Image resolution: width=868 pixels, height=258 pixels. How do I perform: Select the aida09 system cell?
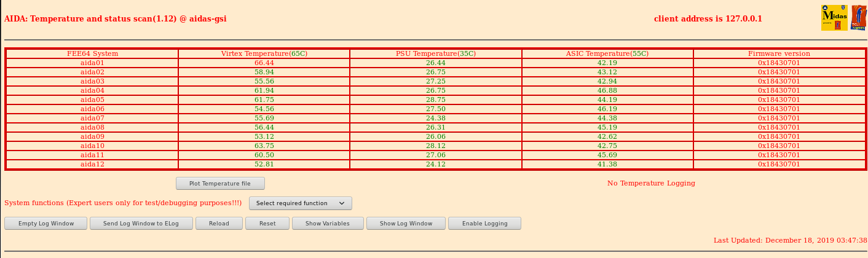[93, 137]
